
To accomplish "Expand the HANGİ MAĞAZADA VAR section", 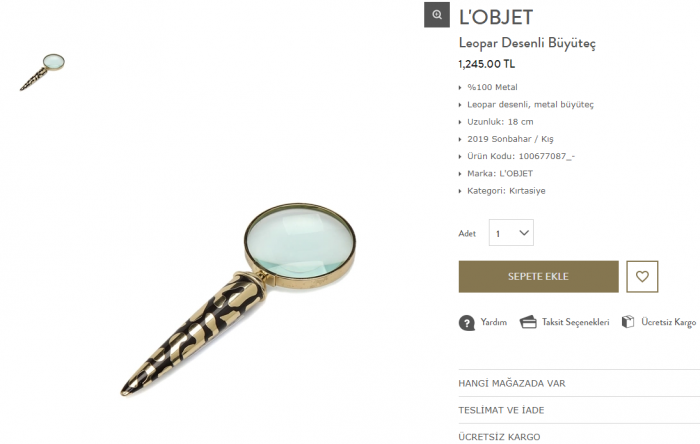I will click(x=579, y=383).
